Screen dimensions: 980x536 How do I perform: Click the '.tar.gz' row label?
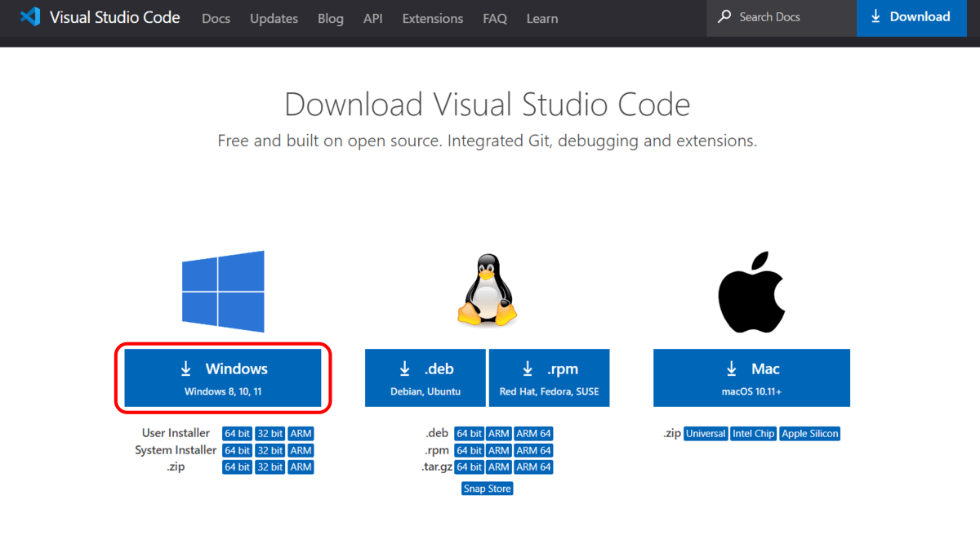click(x=437, y=467)
